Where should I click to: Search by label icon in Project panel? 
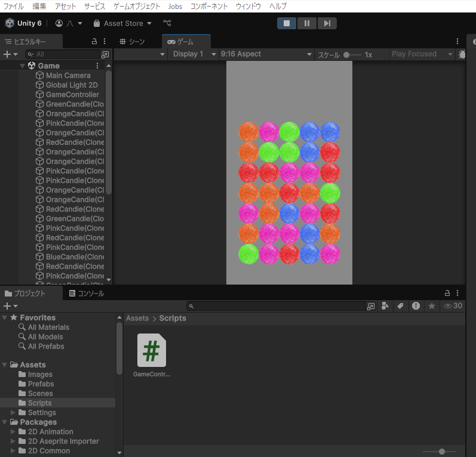[400, 306]
